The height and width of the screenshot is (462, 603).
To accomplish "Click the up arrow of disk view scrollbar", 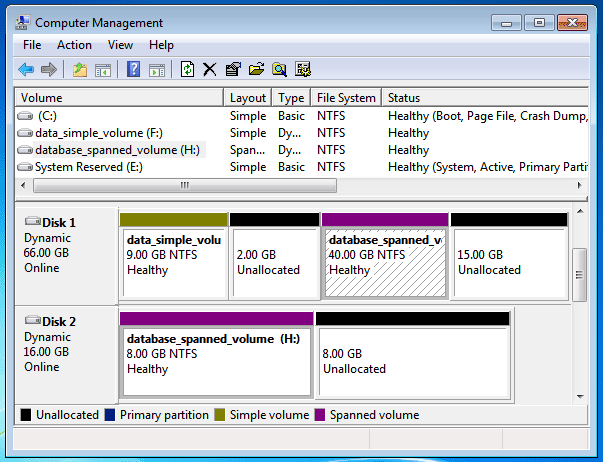I will pyautogui.click(x=580, y=212).
